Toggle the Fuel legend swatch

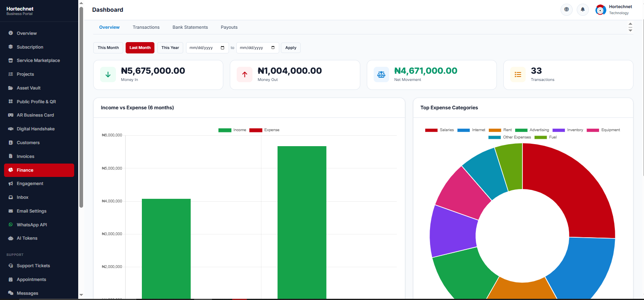[541, 137]
